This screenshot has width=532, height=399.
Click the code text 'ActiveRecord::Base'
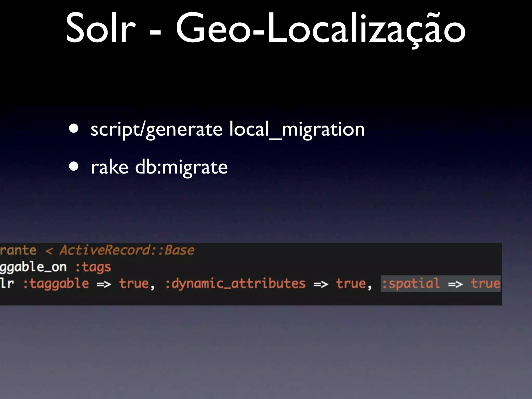[x=127, y=250]
